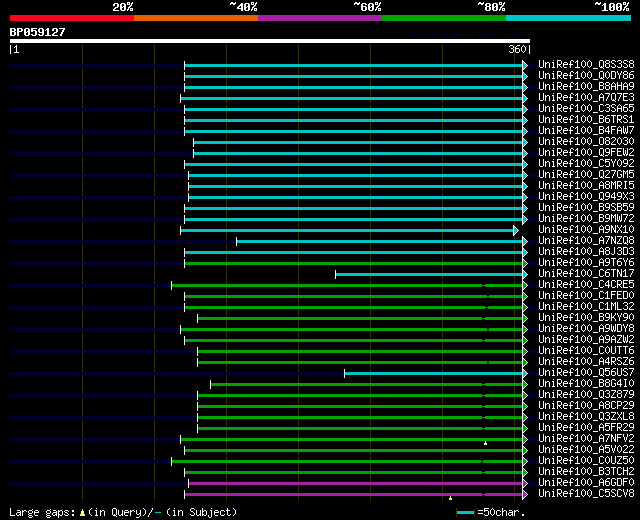Viewport: 640px width, 520px height.
Task: Select label UniRef100_A7NZQ8
Action: tap(586, 240)
